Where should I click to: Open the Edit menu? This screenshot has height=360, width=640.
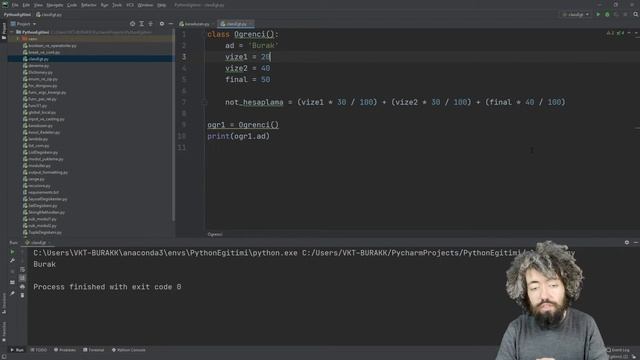coord(26,5)
